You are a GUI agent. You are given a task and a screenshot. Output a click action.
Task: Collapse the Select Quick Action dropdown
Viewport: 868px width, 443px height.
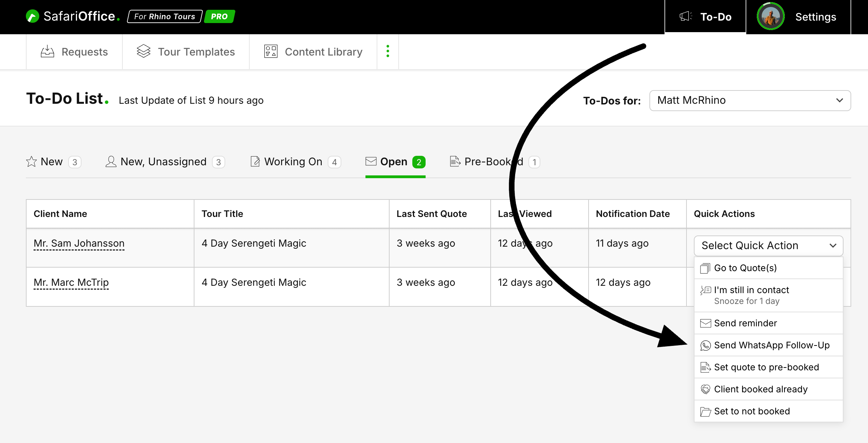[x=768, y=246]
